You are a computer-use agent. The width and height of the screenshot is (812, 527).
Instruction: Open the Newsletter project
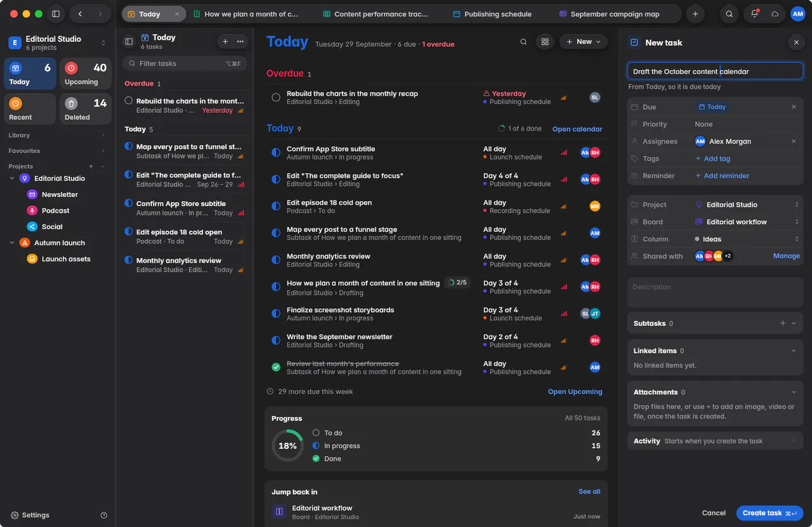pos(60,195)
